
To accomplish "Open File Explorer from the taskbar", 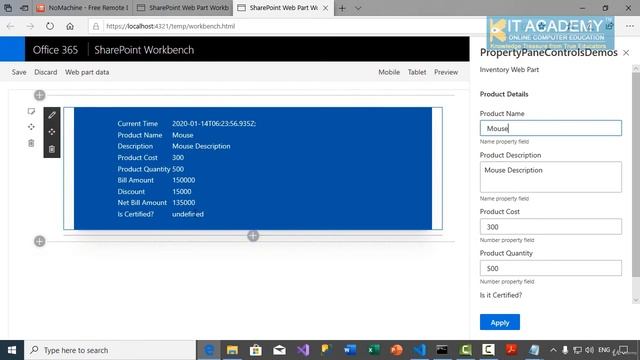I will click(232, 350).
